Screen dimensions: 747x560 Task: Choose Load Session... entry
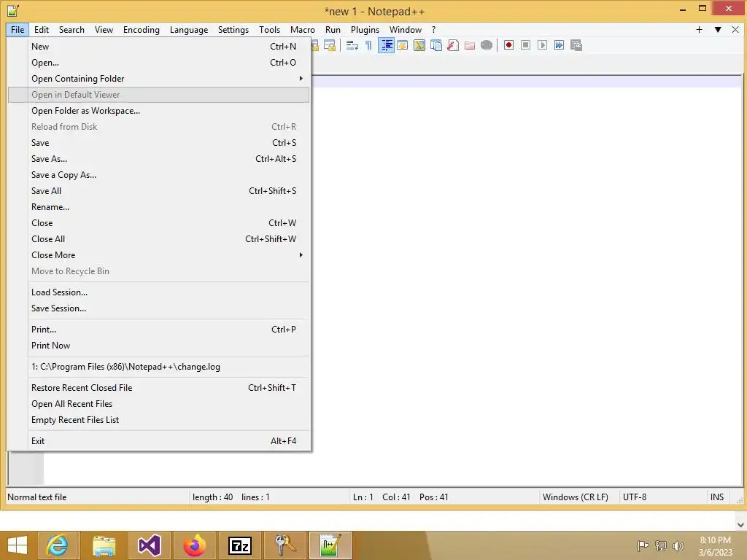point(159,292)
